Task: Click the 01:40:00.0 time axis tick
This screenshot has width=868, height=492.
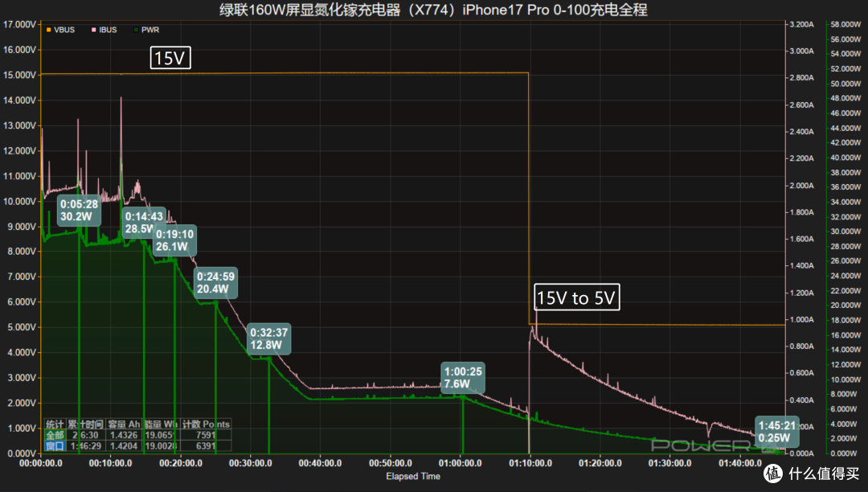Action: click(x=740, y=463)
